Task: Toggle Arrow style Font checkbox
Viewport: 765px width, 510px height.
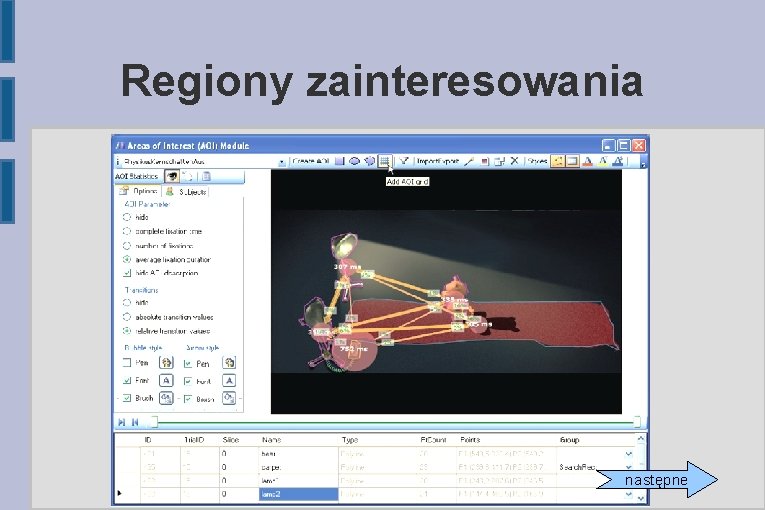Action: pyautogui.click(x=188, y=381)
